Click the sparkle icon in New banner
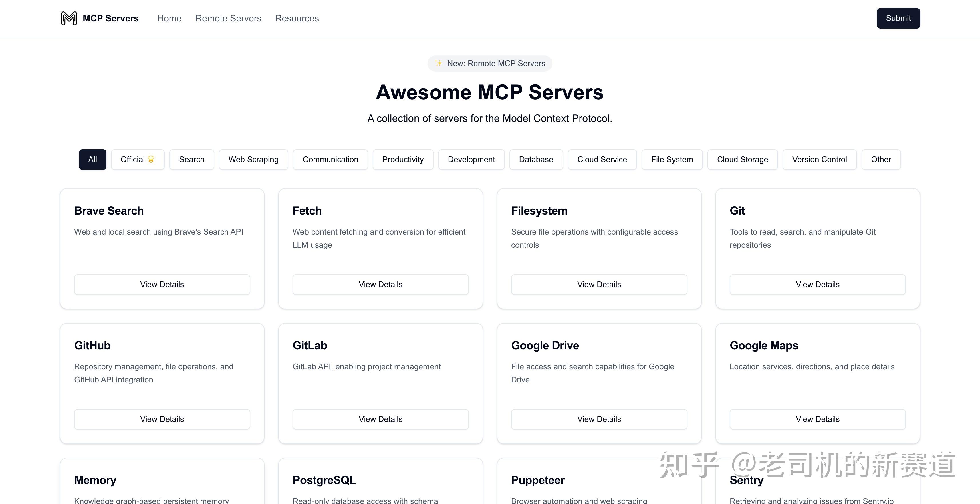Screen dimensions: 980x504 [x=438, y=63]
